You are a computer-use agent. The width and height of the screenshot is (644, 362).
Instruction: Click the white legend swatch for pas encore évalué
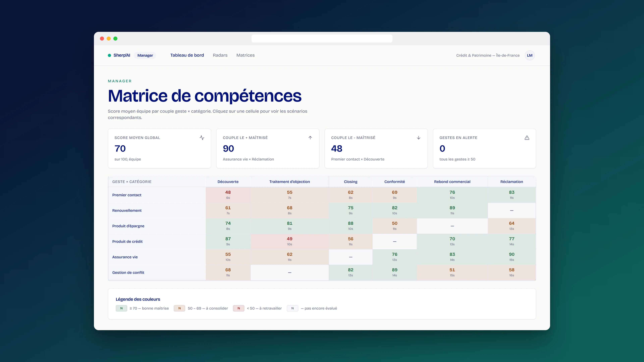292,308
